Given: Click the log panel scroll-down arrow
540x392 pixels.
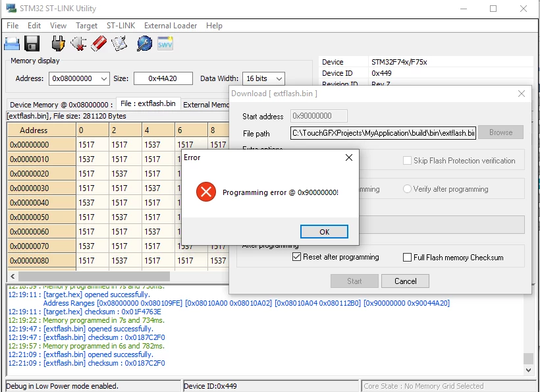Looking at the screenshot, I should (529, 370).
